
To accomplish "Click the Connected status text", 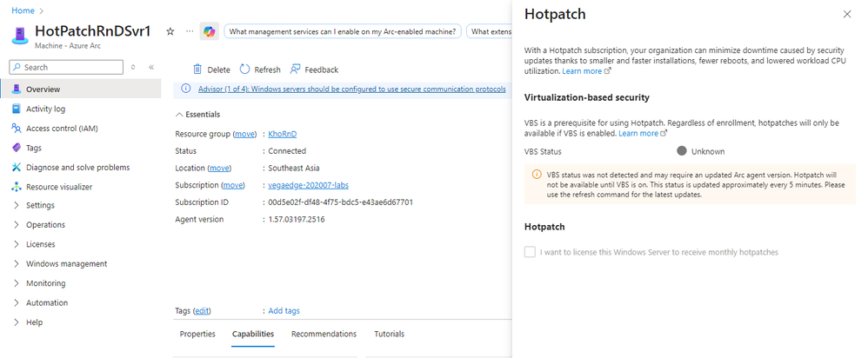I will [287, 150].
